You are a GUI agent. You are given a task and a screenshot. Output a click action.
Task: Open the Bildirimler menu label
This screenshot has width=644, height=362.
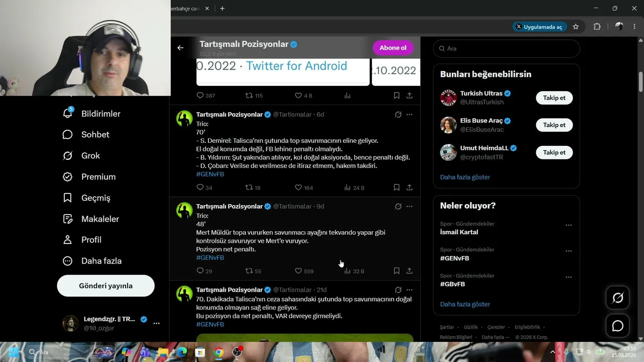pyautogui.click(x=101, y=114)
